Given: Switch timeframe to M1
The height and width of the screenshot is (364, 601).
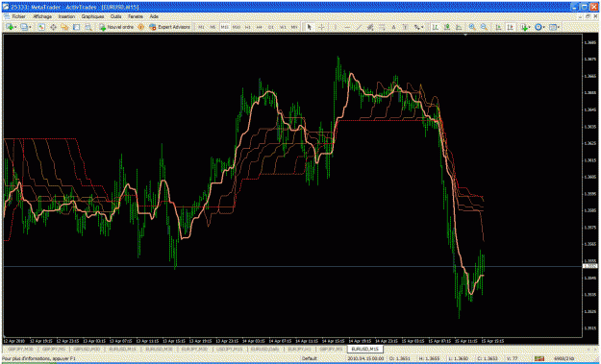Looking at the screenshot, I should pyautogui.click(x=201, y=27).
